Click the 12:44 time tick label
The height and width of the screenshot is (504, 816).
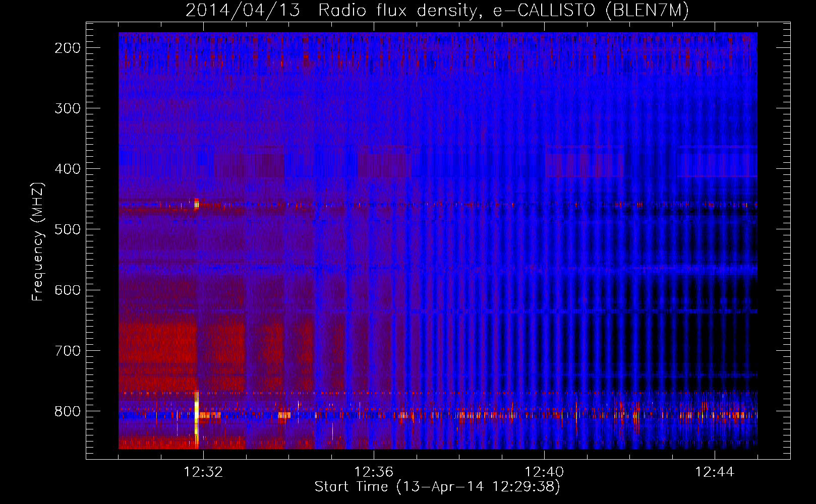click(715, 472)
